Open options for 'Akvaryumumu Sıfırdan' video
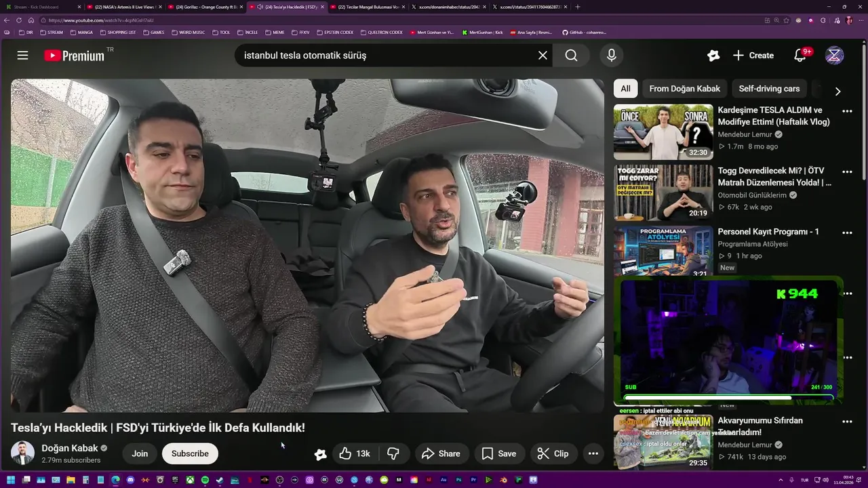The image size is (868, 488). 847,422
